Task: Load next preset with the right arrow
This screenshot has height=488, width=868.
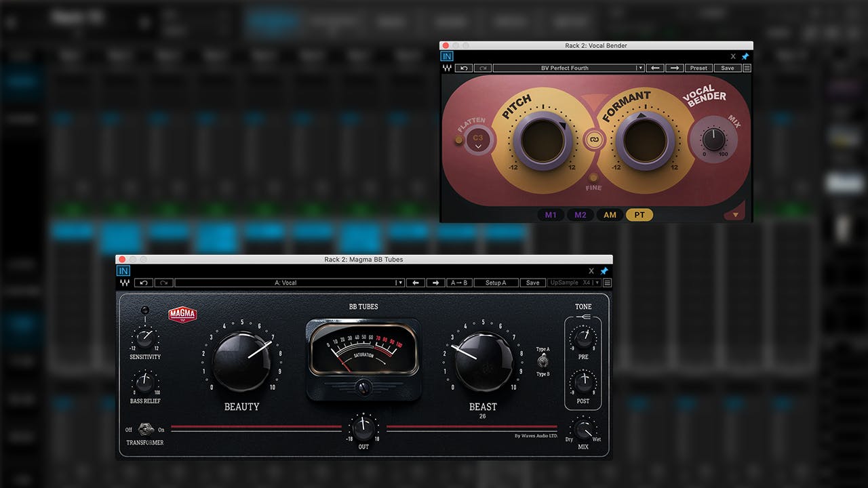Action: point(673,68)
